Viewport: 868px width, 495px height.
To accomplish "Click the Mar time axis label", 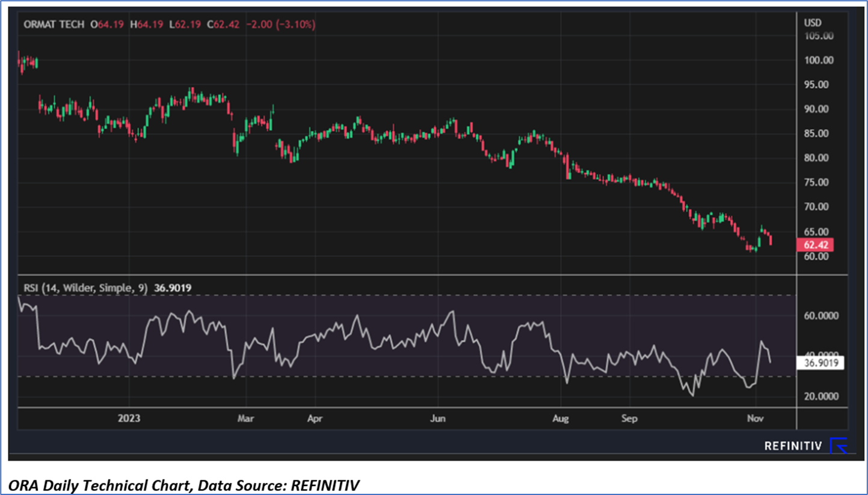I will tap(247, 417).
